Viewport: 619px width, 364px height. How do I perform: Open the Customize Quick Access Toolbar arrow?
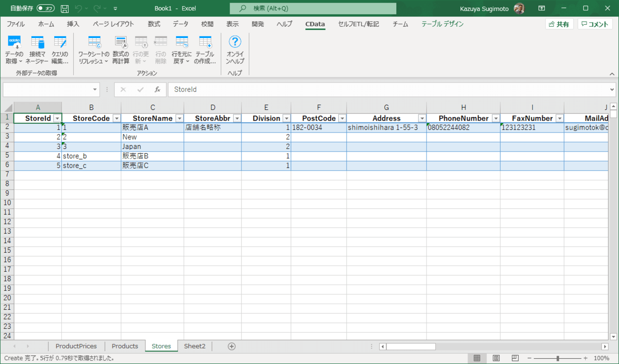tap(115, 9)
